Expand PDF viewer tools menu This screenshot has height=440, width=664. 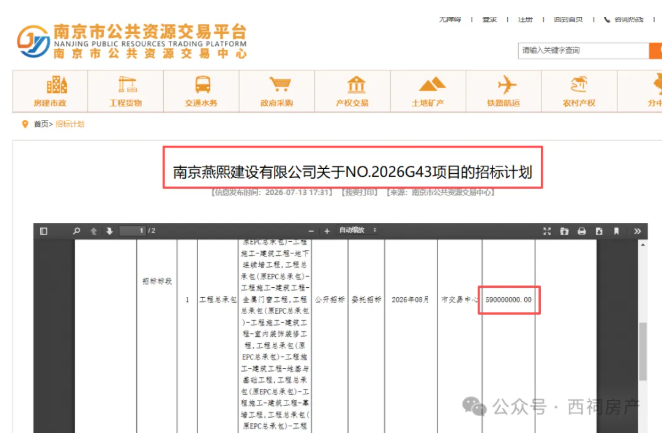point(637,231)
